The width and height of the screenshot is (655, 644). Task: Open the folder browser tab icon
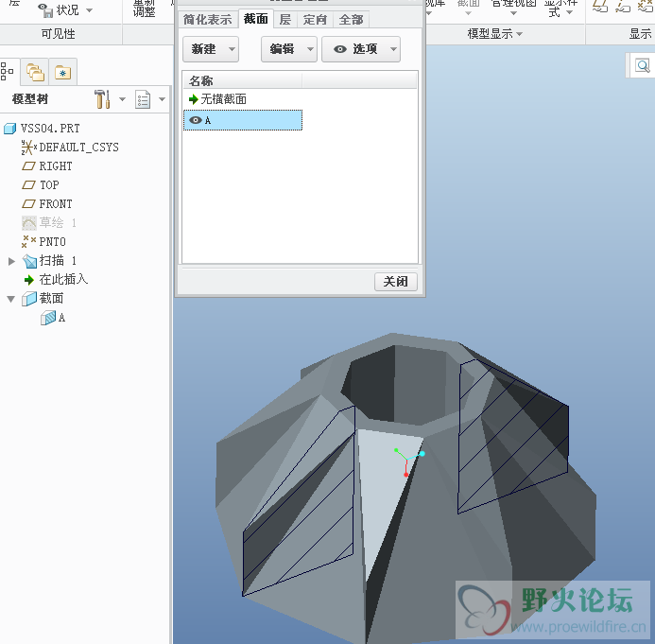35,72
